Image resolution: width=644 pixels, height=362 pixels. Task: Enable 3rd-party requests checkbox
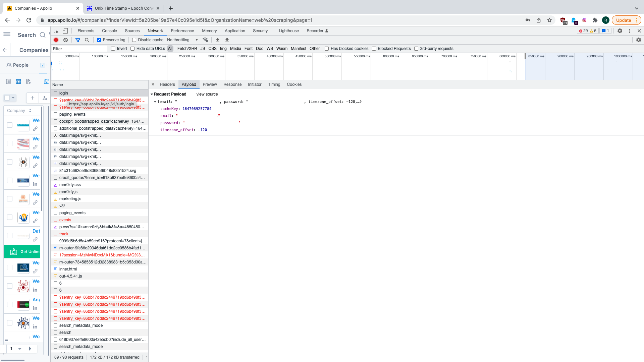pyautogui.click(x=416, y=49)
